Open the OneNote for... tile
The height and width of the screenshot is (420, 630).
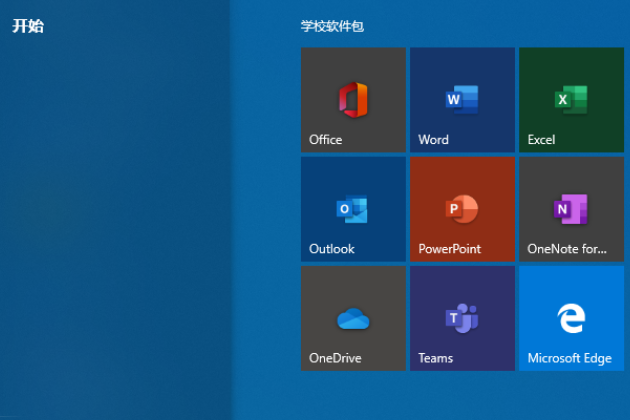coord(571,209)
